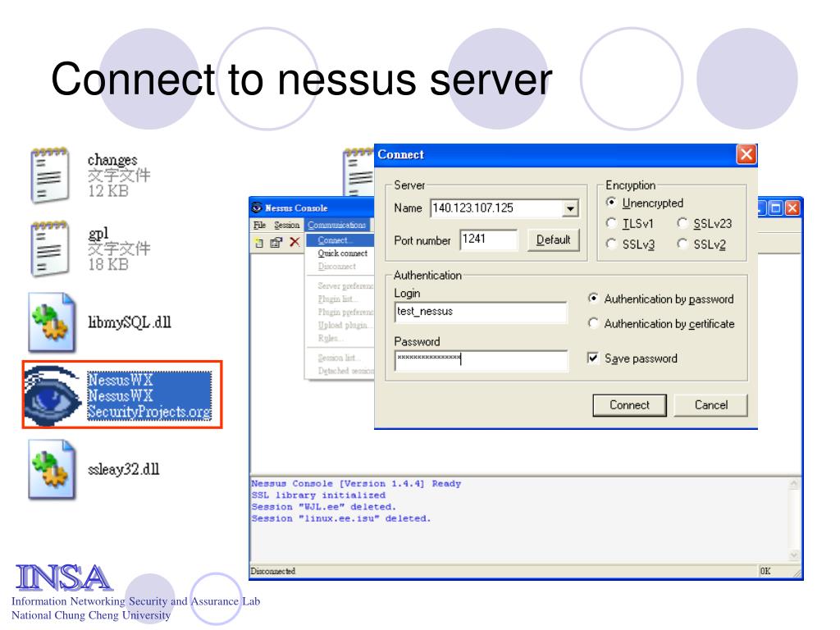Click the console log vertical scrollbar

point(794,519)
